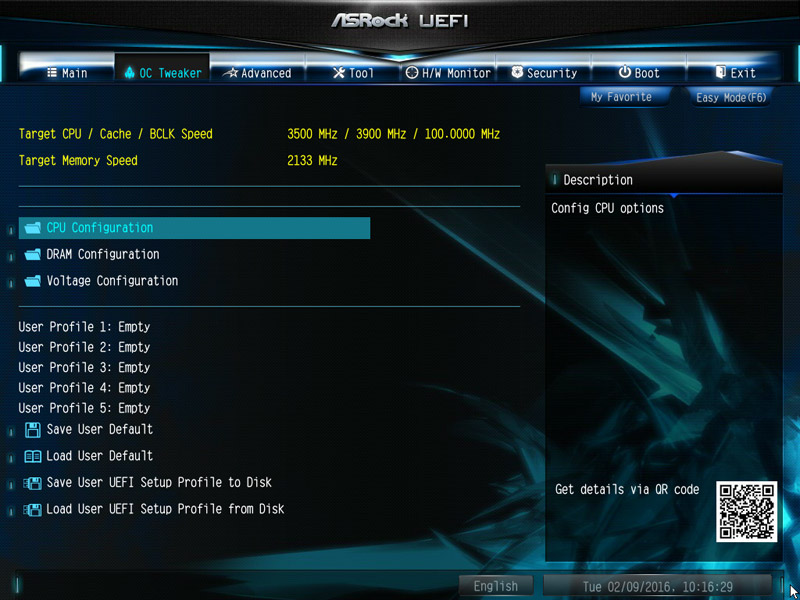
Task: Open the Main tab
Action: 66,73
